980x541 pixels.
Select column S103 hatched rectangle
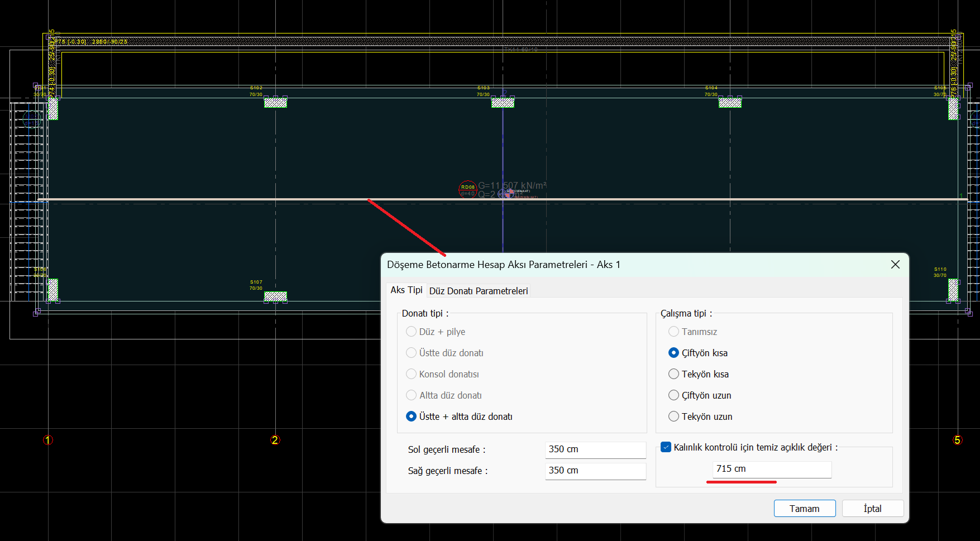pos(503,102)
